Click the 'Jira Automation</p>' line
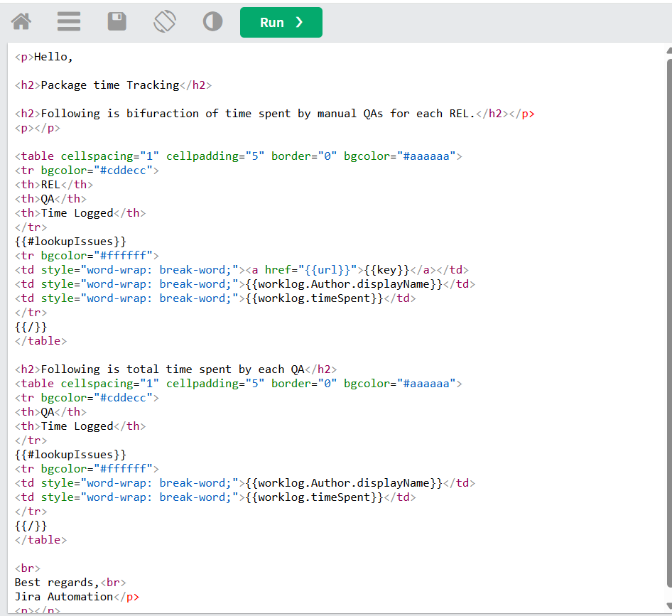Screen dimensions: 672x616 pyautogui.click(x=77, y=597)
